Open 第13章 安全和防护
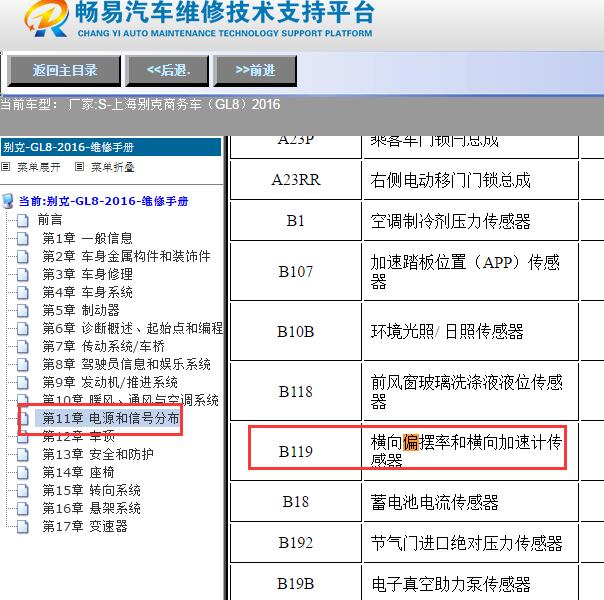This screenshot has width=604, height=600. 98,454
